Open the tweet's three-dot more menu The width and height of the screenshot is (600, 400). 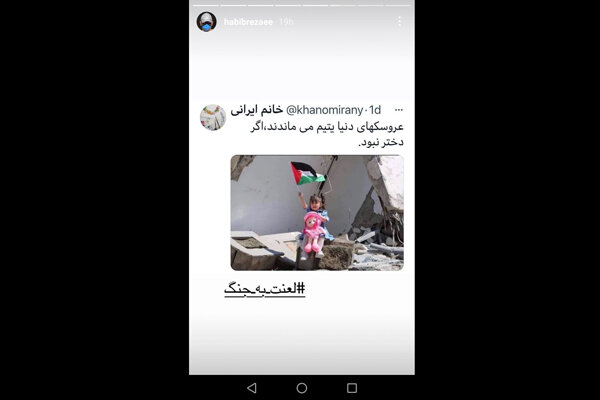(x=399, y=110)
